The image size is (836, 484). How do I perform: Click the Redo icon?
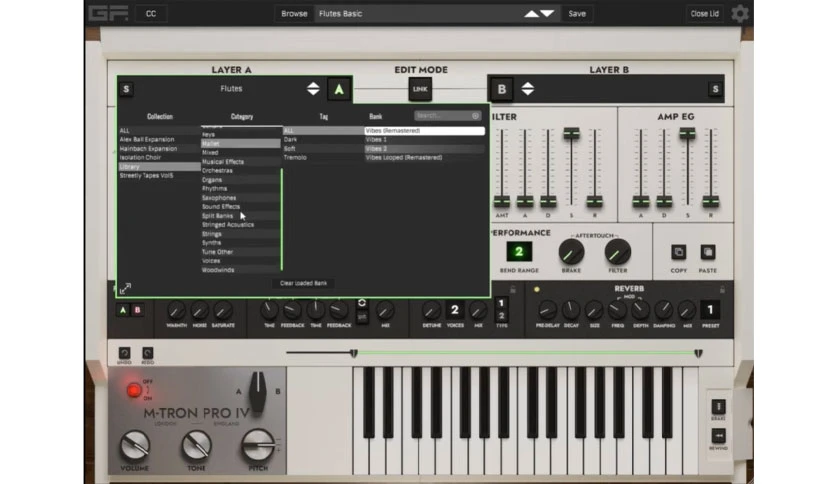tap(148, 353)
